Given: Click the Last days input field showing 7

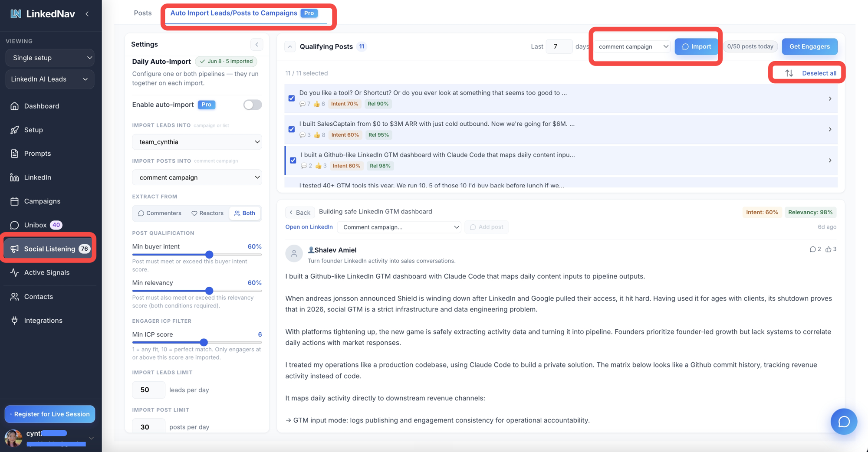Looking at the screenshot, I should coord(559,46).
